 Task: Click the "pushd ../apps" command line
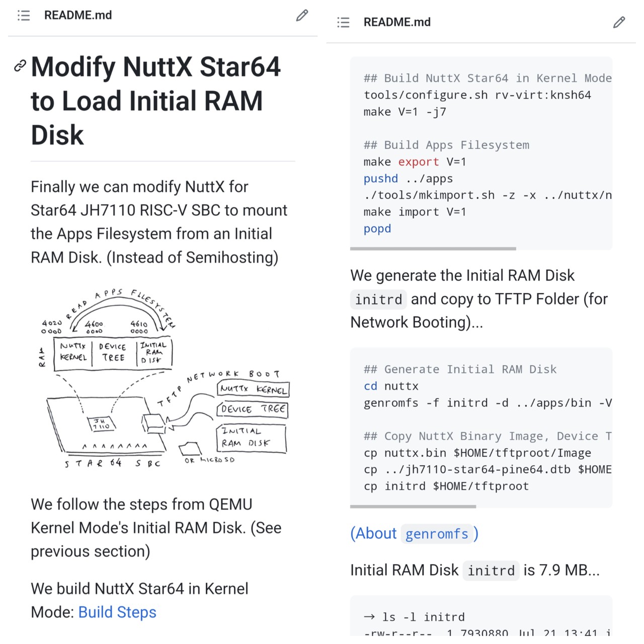click(x=408, y=179)
